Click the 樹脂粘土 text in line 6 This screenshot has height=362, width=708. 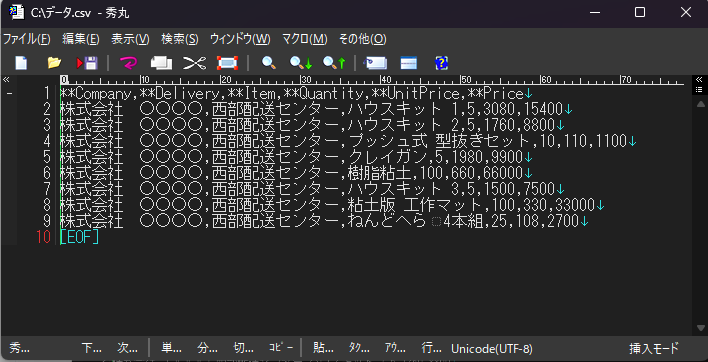[383, 173]
